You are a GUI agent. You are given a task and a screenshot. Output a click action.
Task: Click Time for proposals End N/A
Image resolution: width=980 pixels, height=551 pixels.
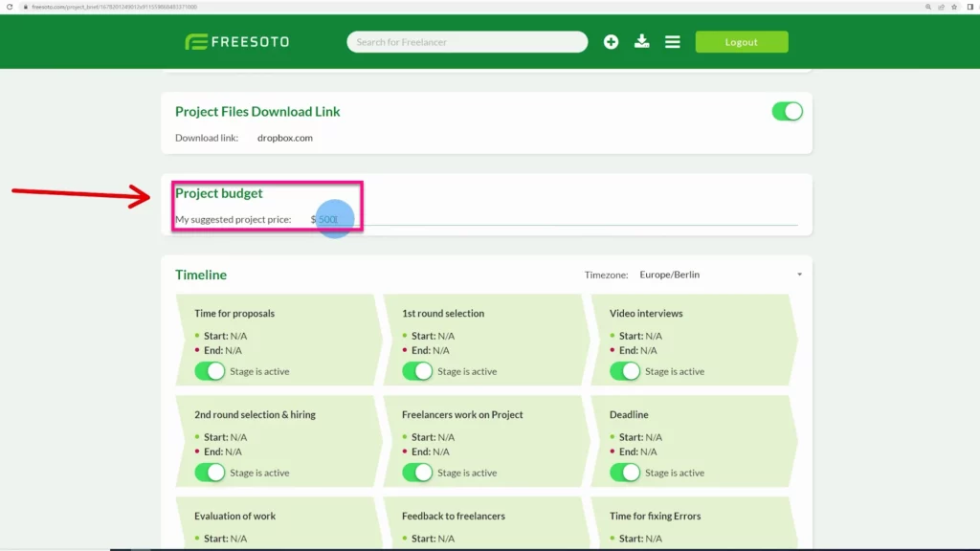pyautogui.click(x=222, y=350)
